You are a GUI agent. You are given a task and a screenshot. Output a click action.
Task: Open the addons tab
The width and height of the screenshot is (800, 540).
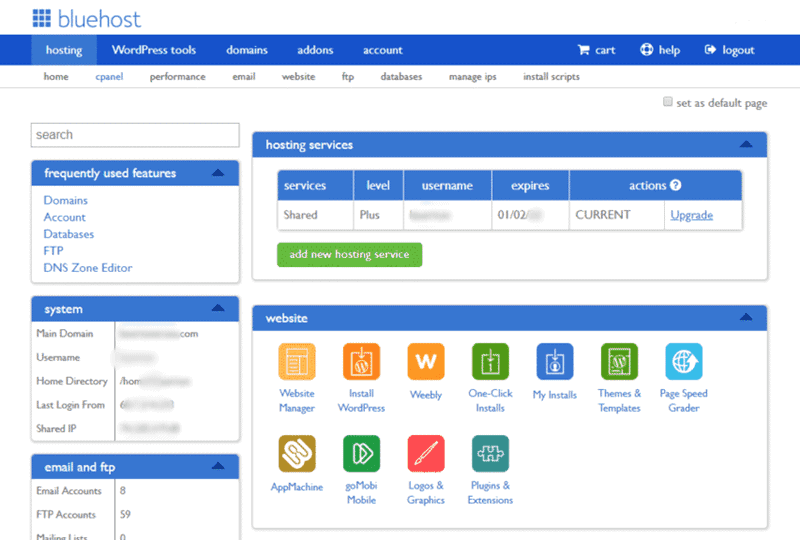[x=315, y=50]
